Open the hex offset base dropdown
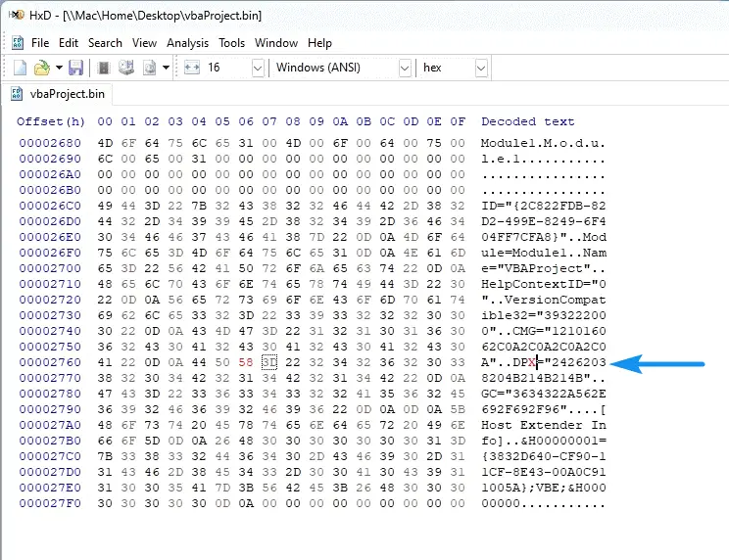Screen dimensions: 729x560 tap(481, 69)
